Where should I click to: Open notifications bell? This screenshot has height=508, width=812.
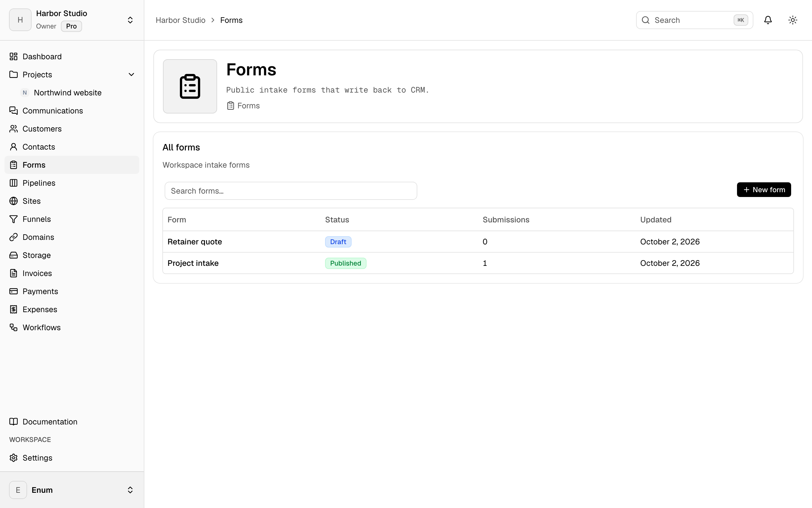coord(768,20)
